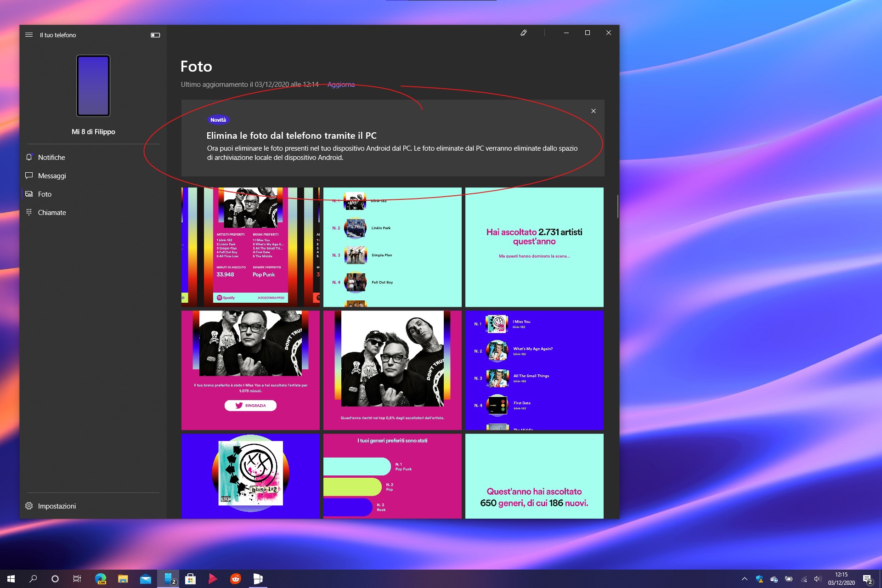Open the red play-arrow app in taskbar
Screen dimensions: 882x588
(213, 579)
